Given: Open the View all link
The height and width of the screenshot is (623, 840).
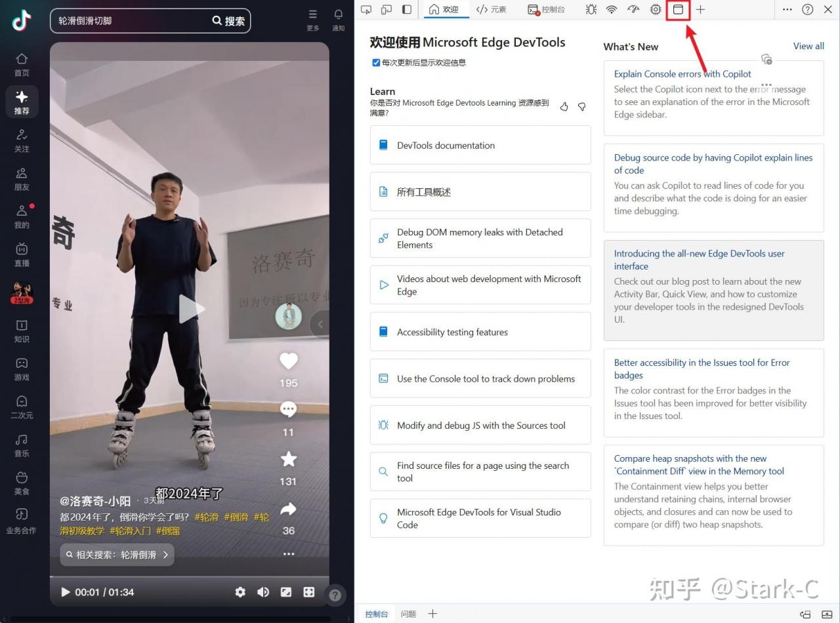Looking at the screenshot, I should pyautogui.click(x=808, y=46).
